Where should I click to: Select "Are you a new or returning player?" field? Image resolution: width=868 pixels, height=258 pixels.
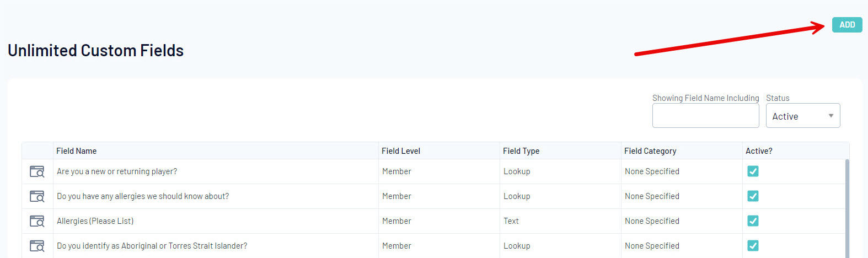click(x=117, y=171)
